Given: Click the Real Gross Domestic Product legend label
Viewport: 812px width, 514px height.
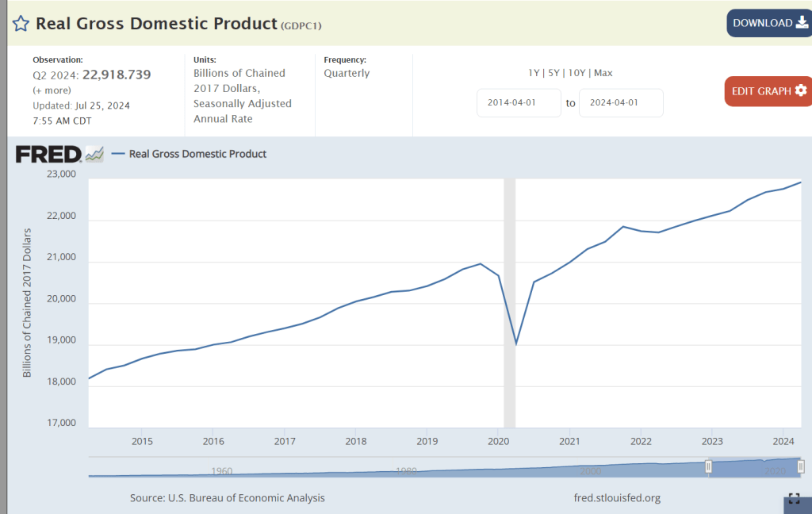Looking at the screenshot, I should click(197, 154).
